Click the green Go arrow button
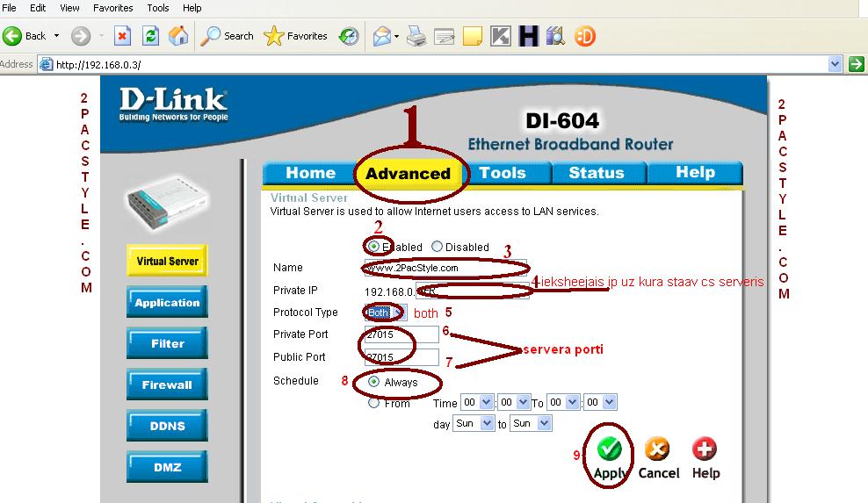This screenshot has width=868, height=503. [x=857, y=64]
